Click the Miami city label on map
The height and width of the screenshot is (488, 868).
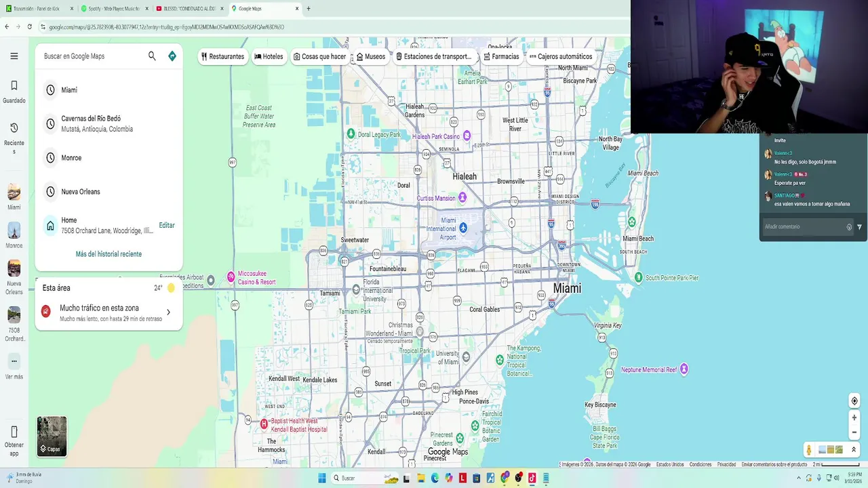(x=567, y=289)
